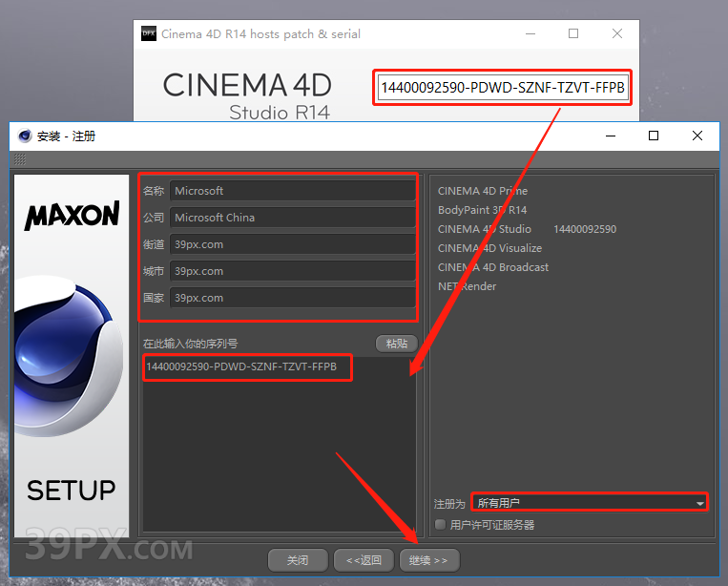Click the DFX icon in the patch window title bar

tap(149, 33)
